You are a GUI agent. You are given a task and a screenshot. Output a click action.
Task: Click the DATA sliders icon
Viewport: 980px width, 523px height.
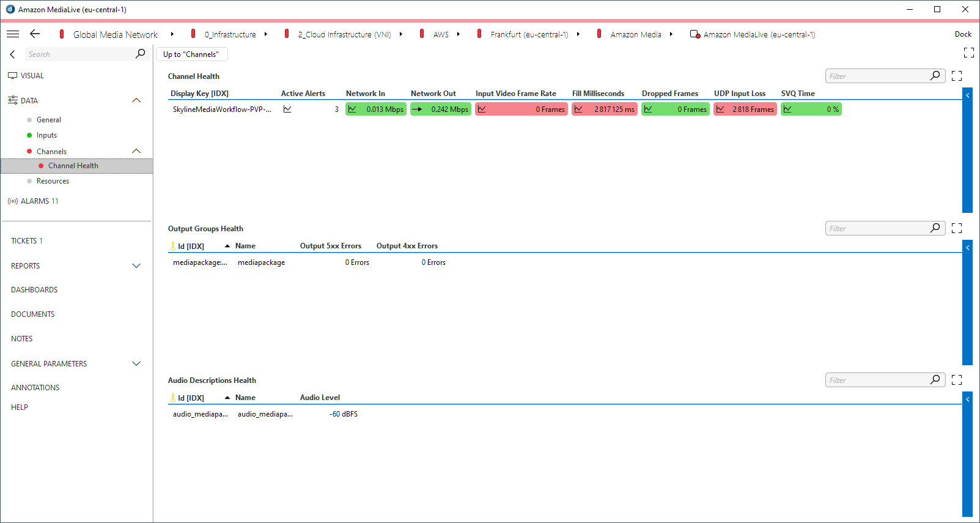pyautogui.click(x=12, y=100)
